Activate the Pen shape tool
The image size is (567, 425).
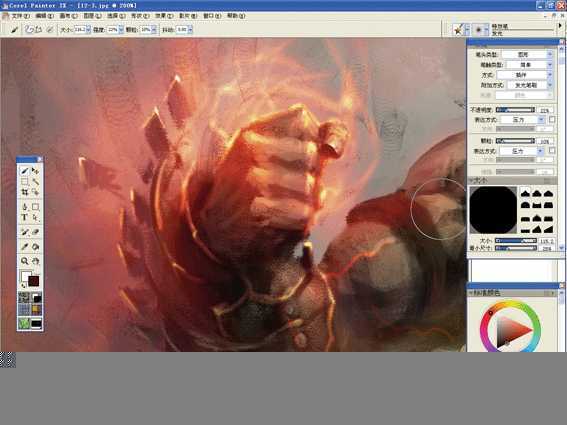[25, 207]
